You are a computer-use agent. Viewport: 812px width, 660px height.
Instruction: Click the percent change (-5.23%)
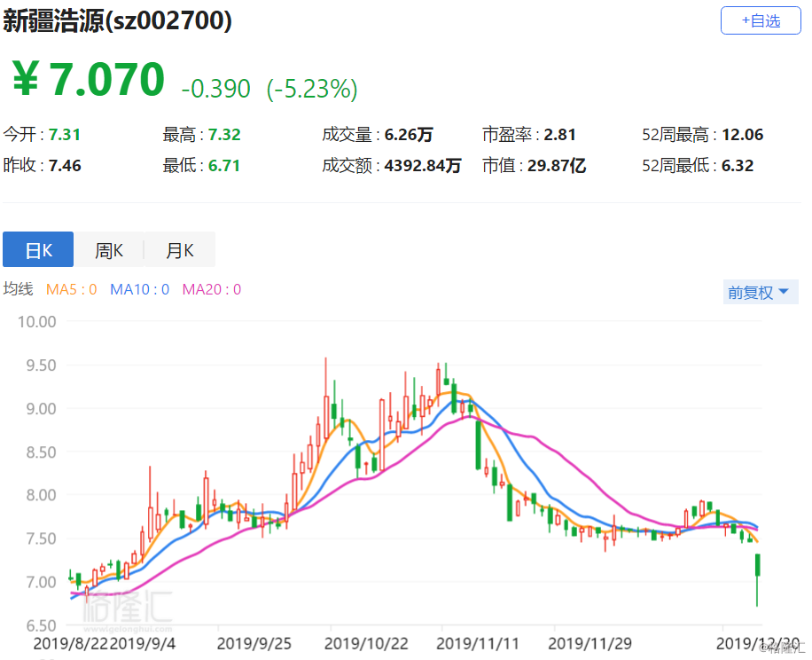(312, 89)
